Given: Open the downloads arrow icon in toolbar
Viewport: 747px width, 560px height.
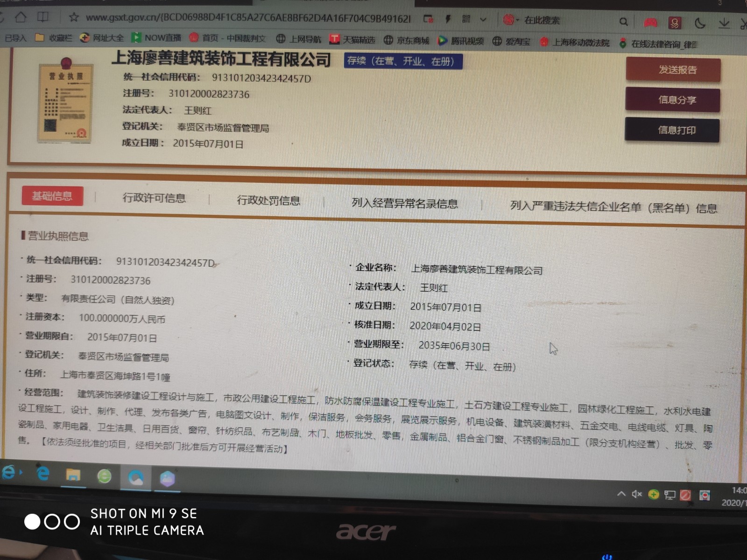Looking at the screenshot, I should pyautogui.click(x=724, y=23).
